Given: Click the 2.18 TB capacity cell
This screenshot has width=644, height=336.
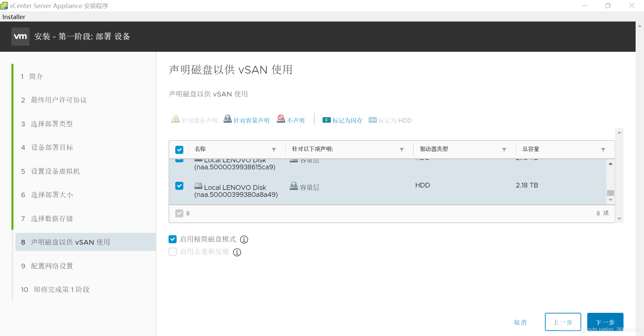Looking at the screenshot, I should (x=527, y=185).
